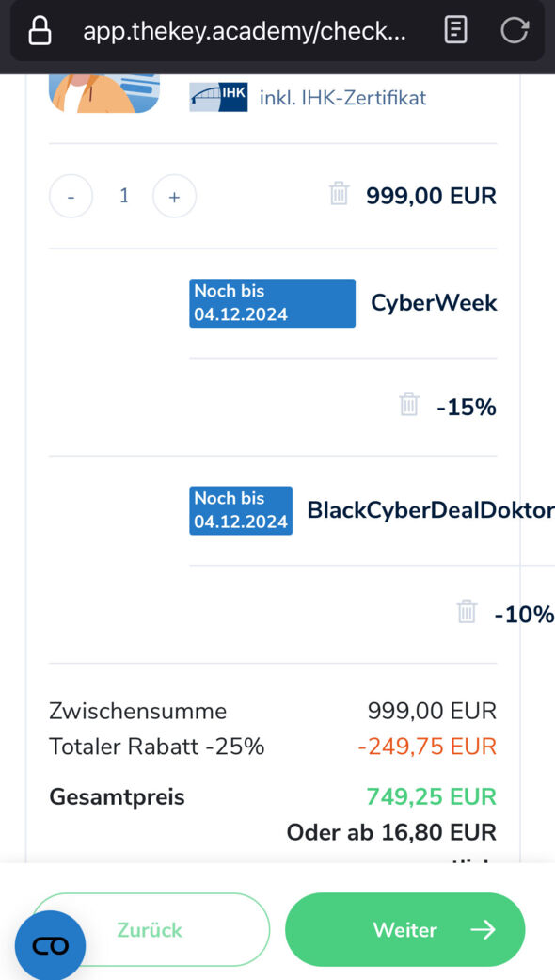Click the inkl. IHK-Zertifikat text
This screenshot has height=980, width=555.
tap(342, 98)
